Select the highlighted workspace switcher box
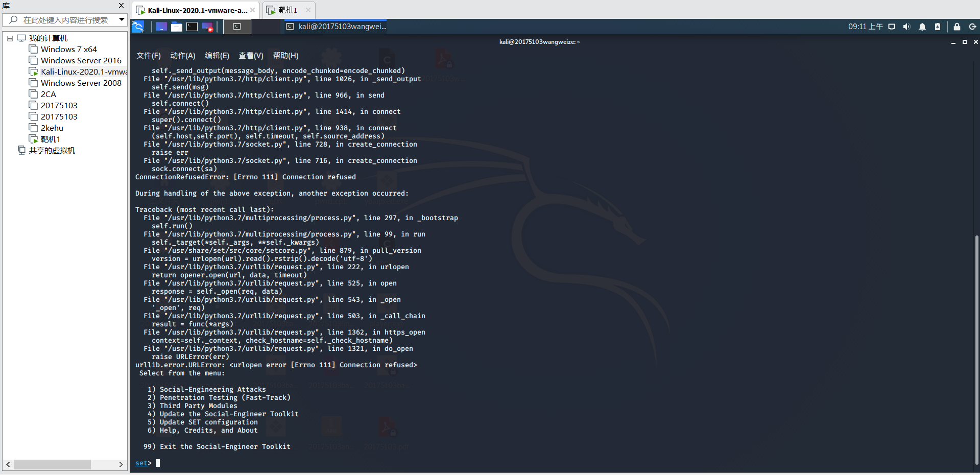Screen dimensions: 980x475 click(237, 27)
